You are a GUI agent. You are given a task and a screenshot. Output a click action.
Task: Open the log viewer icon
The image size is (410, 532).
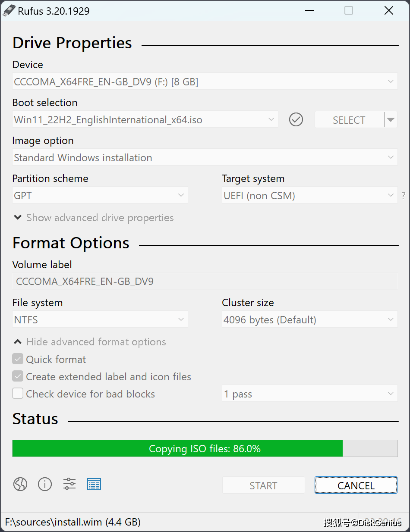coord(94,484)
